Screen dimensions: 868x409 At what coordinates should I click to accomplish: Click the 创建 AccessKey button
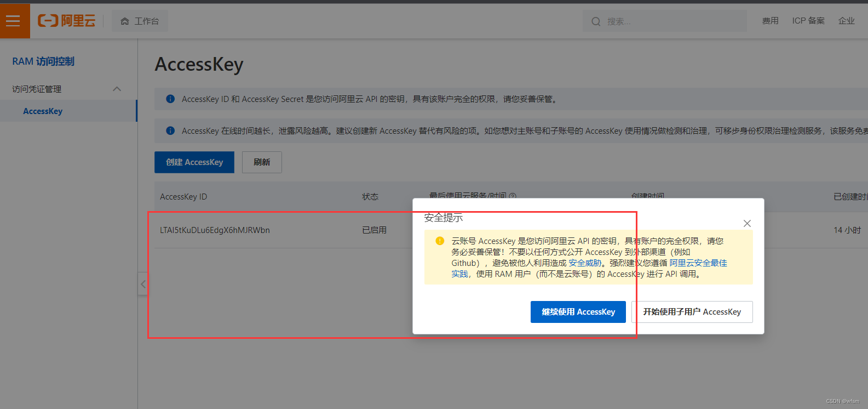pos(194,162)
